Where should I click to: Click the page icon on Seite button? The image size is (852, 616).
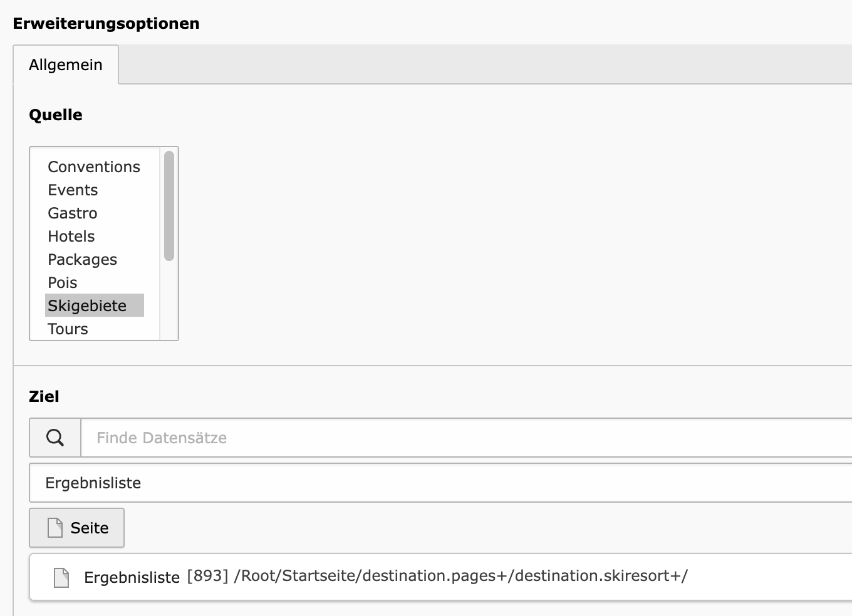(55, 528)
